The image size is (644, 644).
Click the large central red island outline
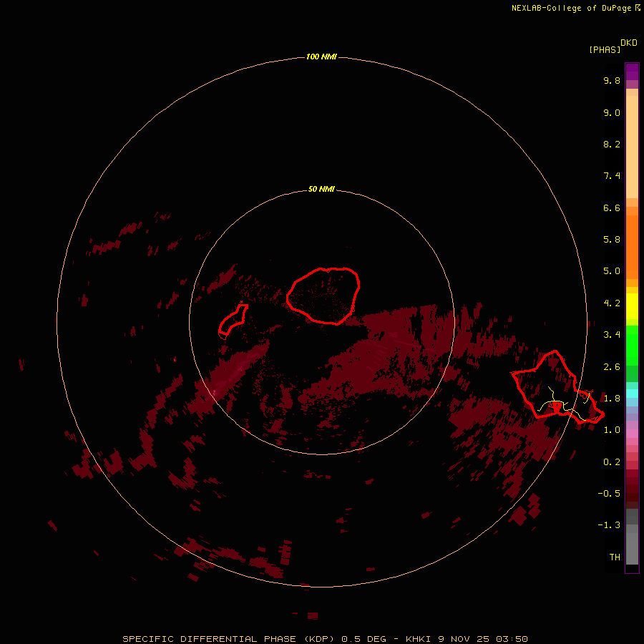[x=323, y=296]
